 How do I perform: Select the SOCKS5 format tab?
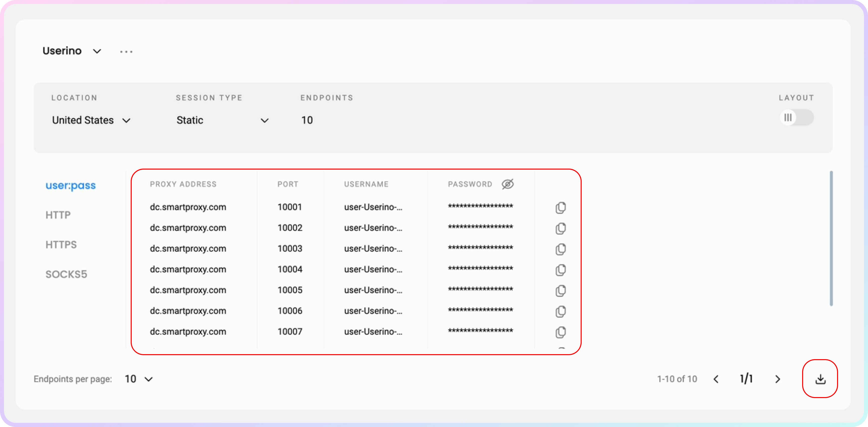66,274
